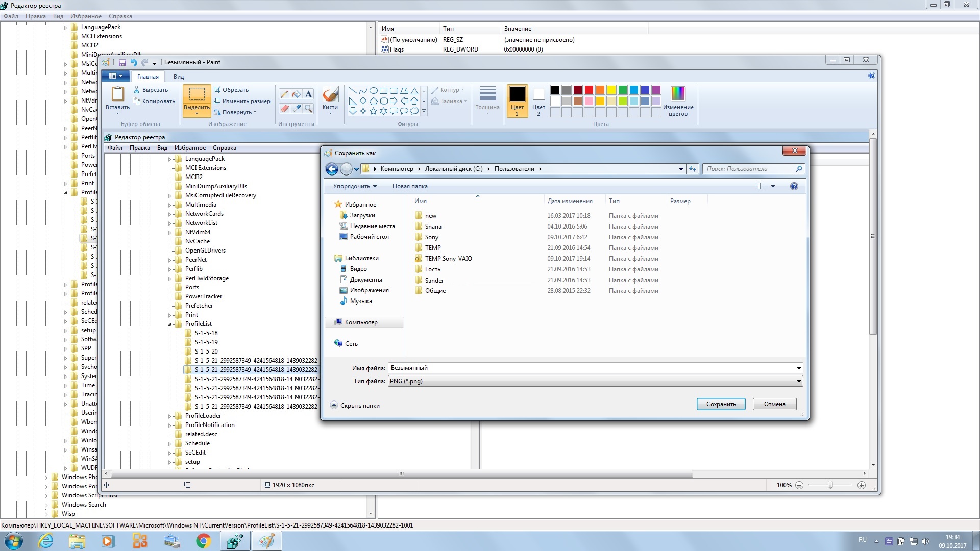Click Сохранить (Save) button in dialog
Screen dimensions: 980x551
pos(721,404)
